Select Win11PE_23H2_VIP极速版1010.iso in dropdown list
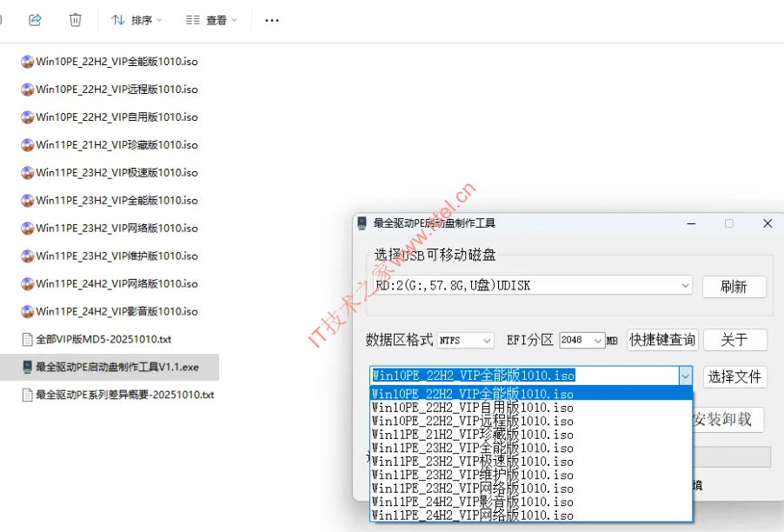 pos(472,461)
